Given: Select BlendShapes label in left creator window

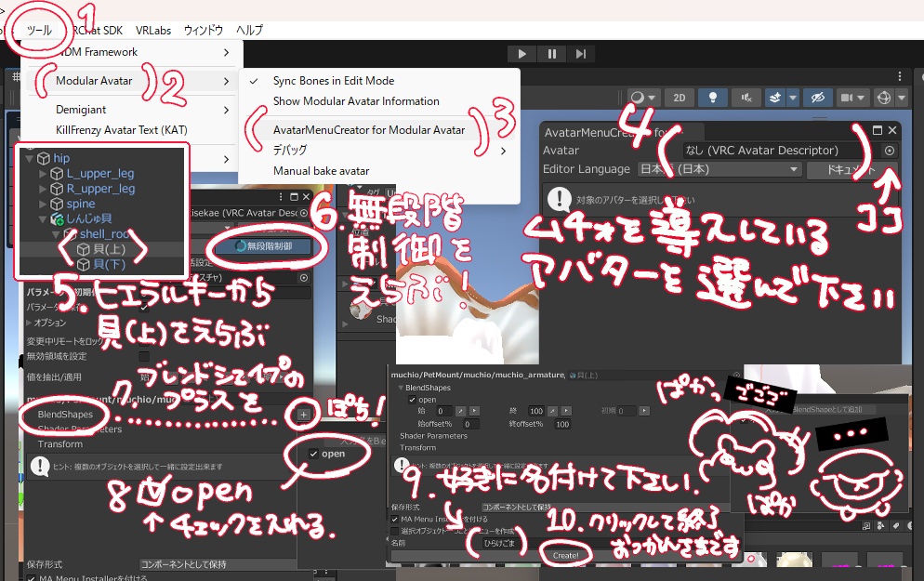Looking at the screenshot, I should click(65, 415).
